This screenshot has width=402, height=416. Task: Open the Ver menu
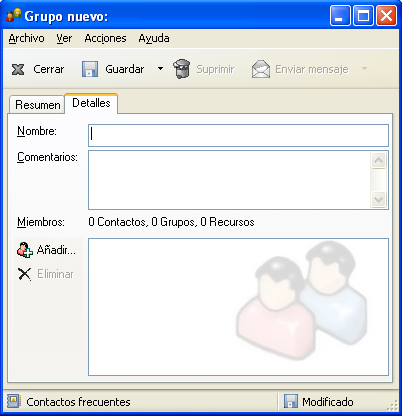tap(64, 38)
